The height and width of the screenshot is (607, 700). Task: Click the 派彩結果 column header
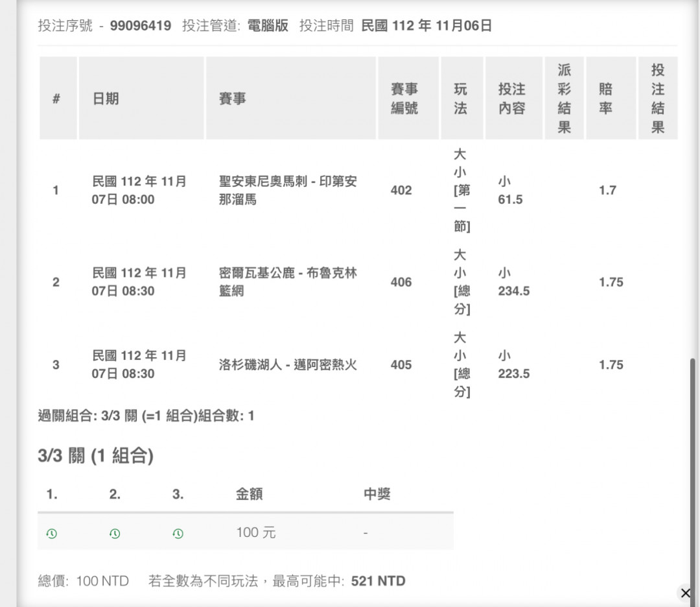(x=565, y=99)
